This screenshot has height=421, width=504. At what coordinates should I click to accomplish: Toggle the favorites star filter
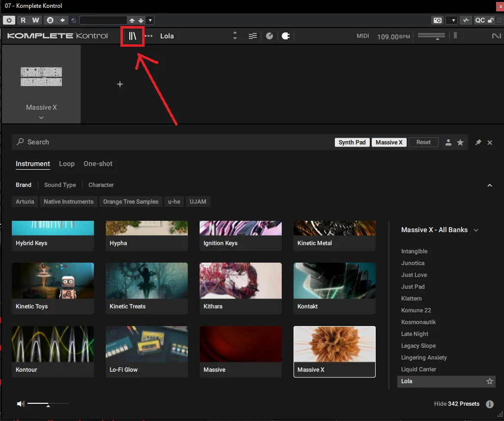pos(460,142)
